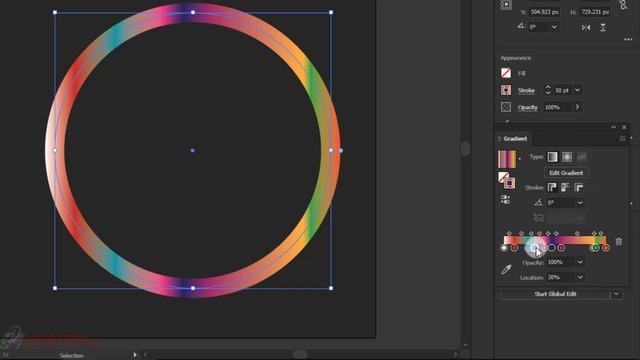Open the gradient stop Opacity dropdown
Screen dimensions: 640x360
pyautogui.click(x=580, y=262)
